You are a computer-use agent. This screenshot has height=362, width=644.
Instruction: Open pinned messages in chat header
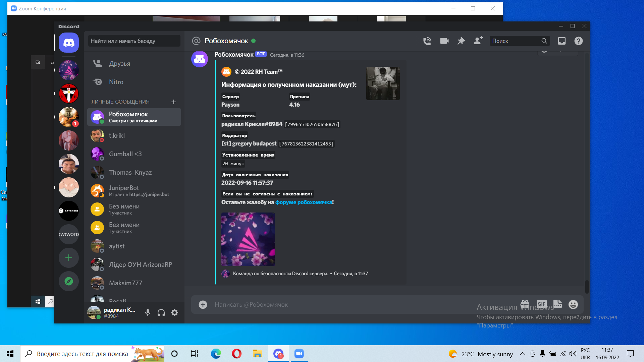click(461, 41)
